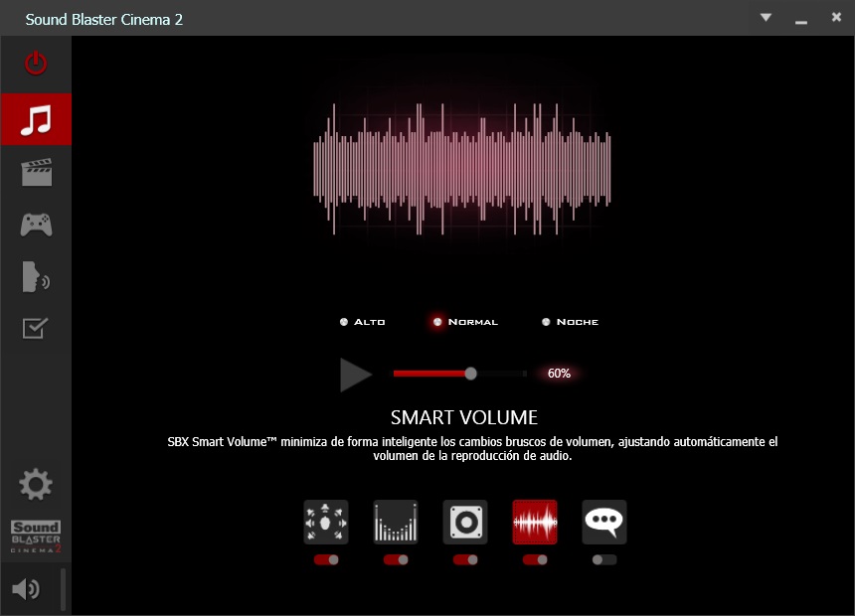This screenshot has height=616, width=855.
Task: Select the Dialog Plus speech bubble icon
Action: 604,523
